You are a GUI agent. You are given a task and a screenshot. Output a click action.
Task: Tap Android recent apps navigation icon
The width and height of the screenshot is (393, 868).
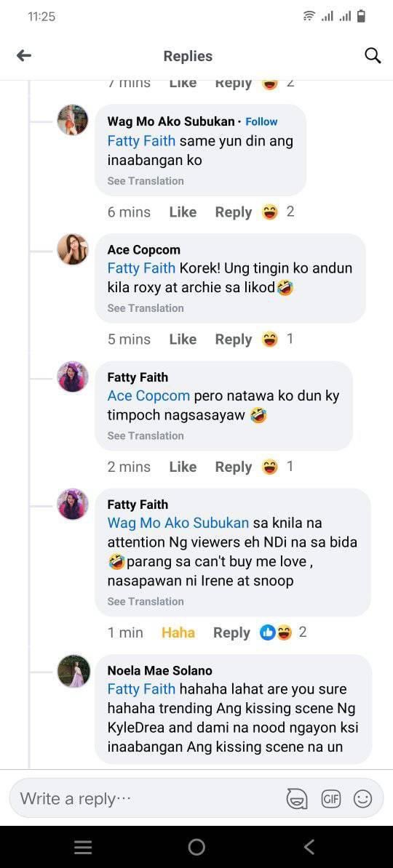83,847
